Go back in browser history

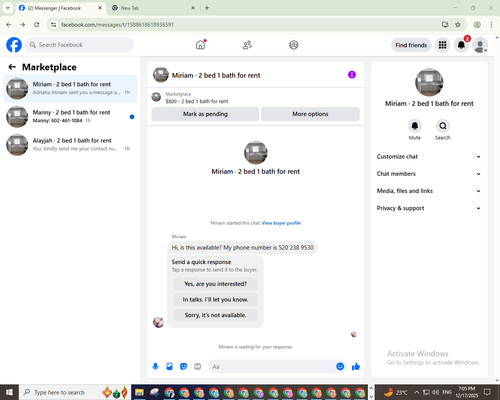(x=9, y=25)
